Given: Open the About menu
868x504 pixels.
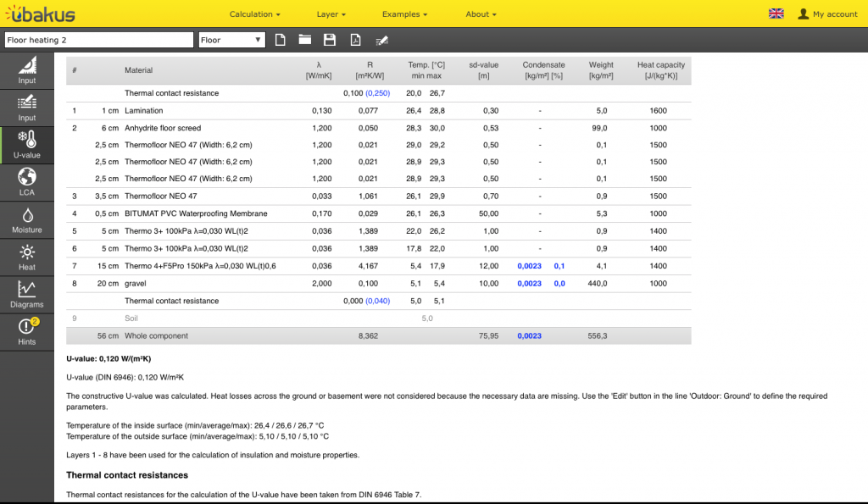Looking at the screenshot, I should [x=481, y=14].
